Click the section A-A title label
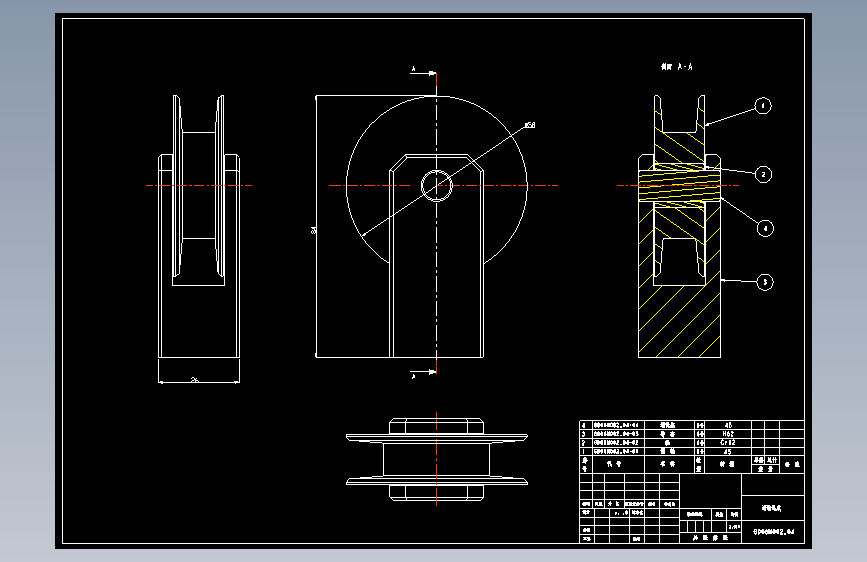This screenshot has height=562, width=867. click(x=677, y=67)
